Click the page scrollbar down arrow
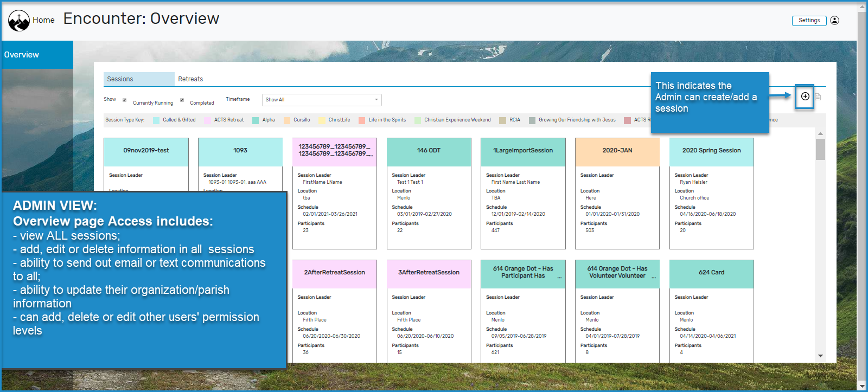 click(862, 386)
